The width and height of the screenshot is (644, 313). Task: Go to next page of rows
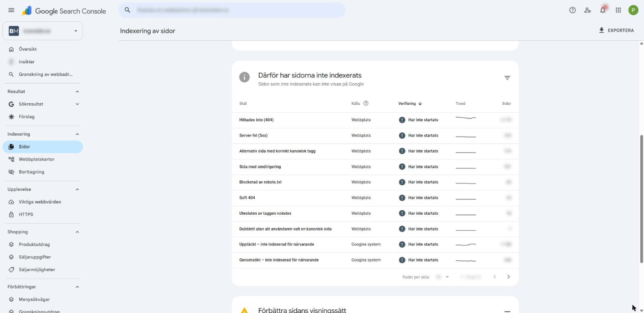(x=508, y=277)
